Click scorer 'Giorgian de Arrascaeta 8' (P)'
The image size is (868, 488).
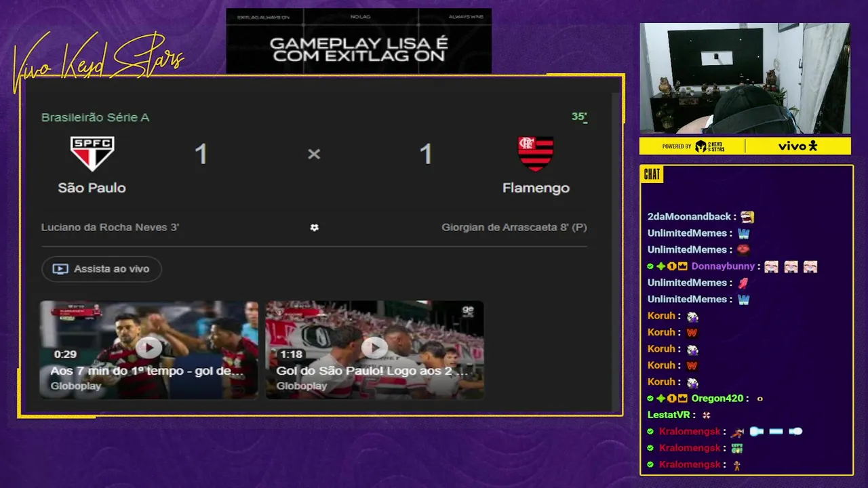point(514,227)
